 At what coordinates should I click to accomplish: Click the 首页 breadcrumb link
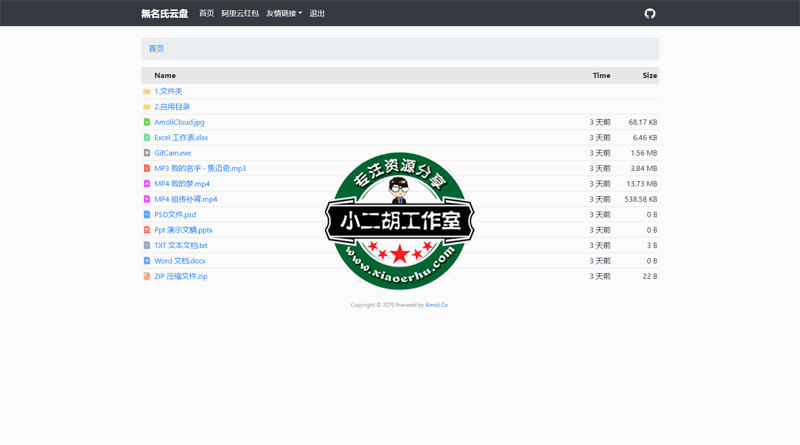pos(156,48)
